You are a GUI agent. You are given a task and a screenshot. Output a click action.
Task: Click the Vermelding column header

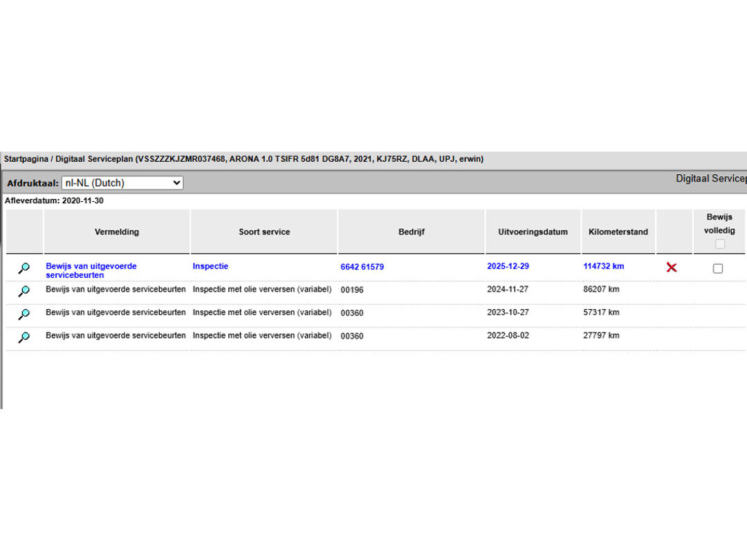(x=117, y=232)
